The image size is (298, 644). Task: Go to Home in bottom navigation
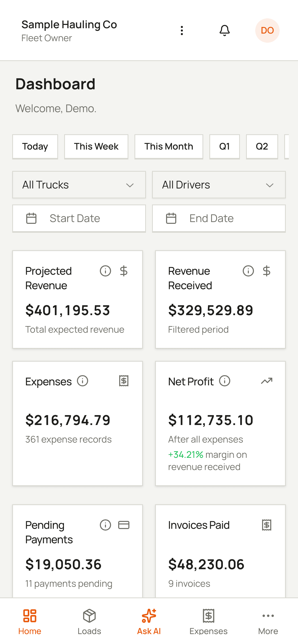coord(30,622)
